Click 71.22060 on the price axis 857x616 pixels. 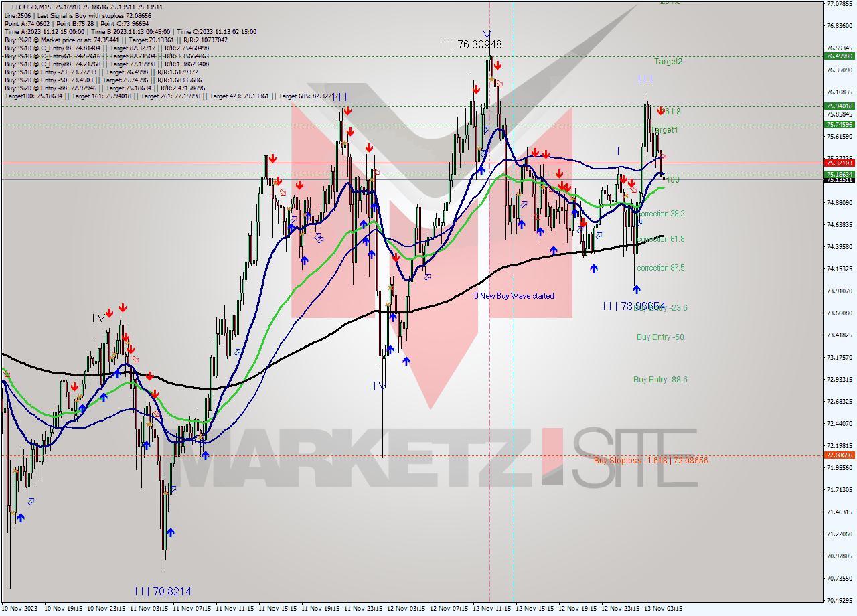click(840, 534)
